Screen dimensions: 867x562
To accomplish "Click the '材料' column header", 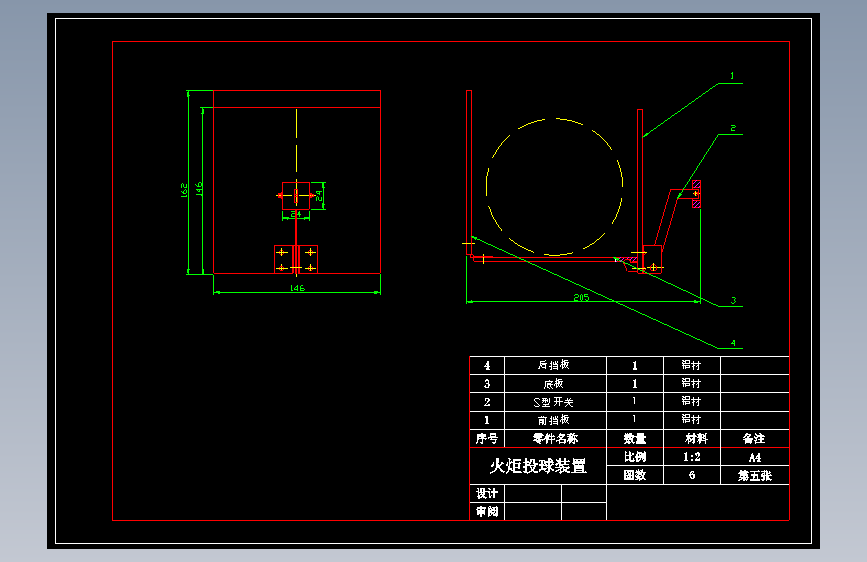I will (692, 439).
